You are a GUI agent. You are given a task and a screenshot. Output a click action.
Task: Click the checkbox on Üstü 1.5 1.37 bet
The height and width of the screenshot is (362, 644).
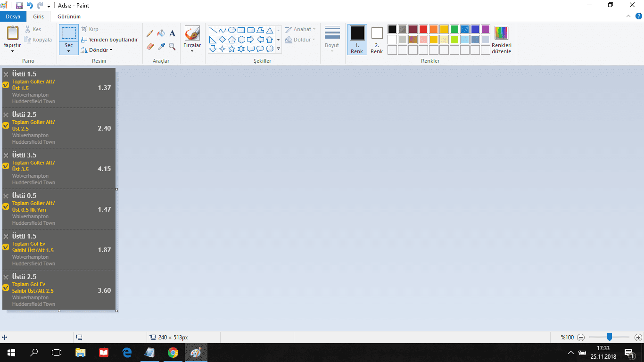coord(6,85)
